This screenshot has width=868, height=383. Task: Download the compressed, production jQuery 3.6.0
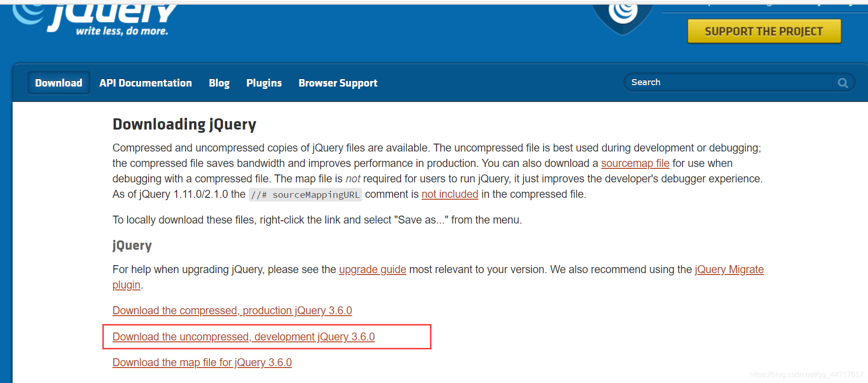(232, 311)
